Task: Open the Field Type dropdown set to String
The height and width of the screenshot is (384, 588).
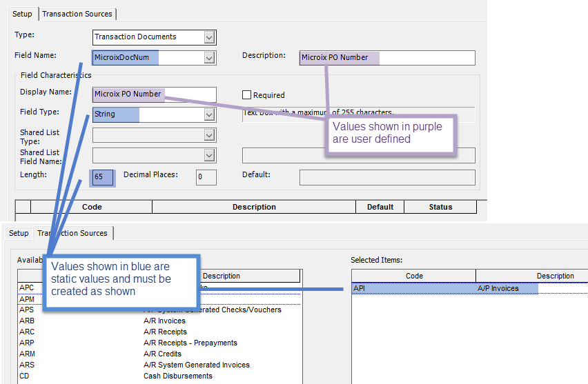Action: point(209,114)
